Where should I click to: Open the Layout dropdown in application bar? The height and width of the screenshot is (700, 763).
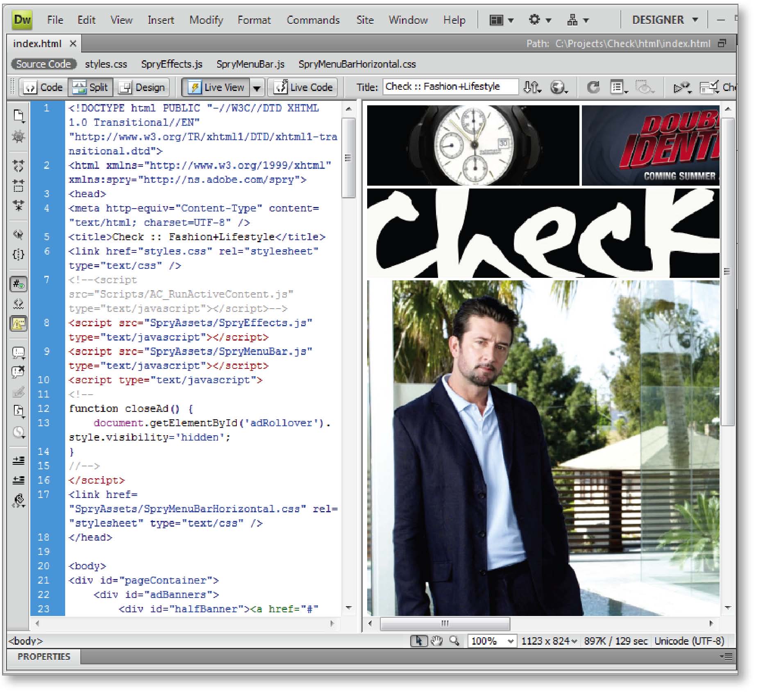click(x=502, y=20)
